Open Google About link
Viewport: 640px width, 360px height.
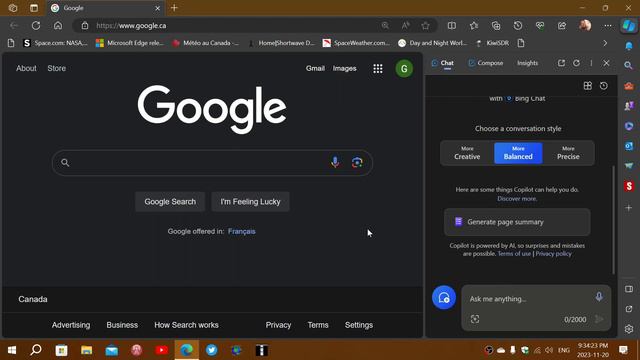26,68
